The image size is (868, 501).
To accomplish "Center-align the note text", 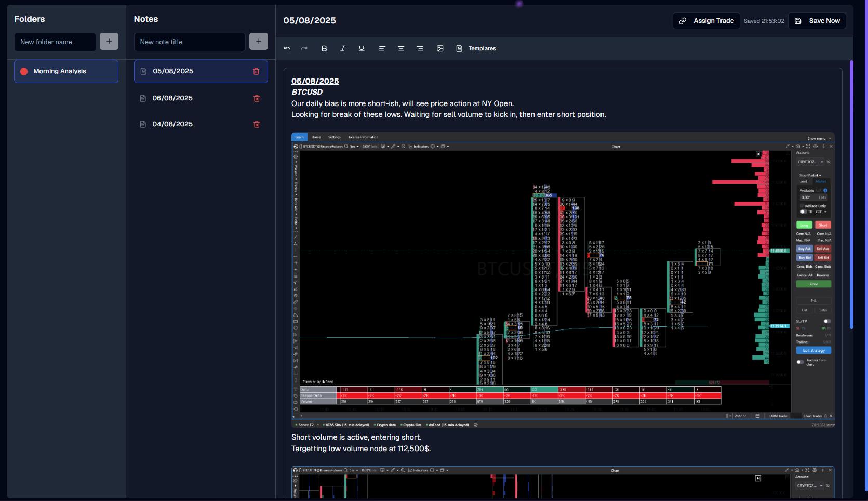I will point(401,48).
